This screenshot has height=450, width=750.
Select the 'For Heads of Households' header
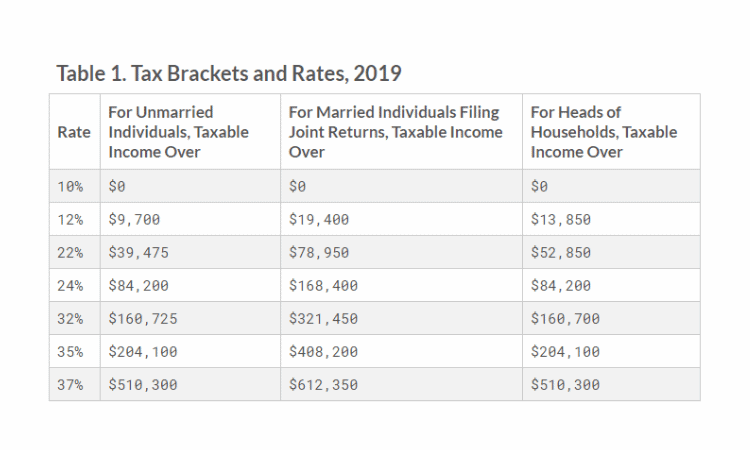[x=603, y=132]
